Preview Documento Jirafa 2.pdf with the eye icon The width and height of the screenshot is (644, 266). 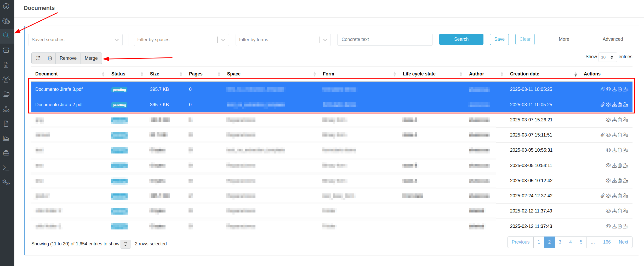tap(608, 105)
